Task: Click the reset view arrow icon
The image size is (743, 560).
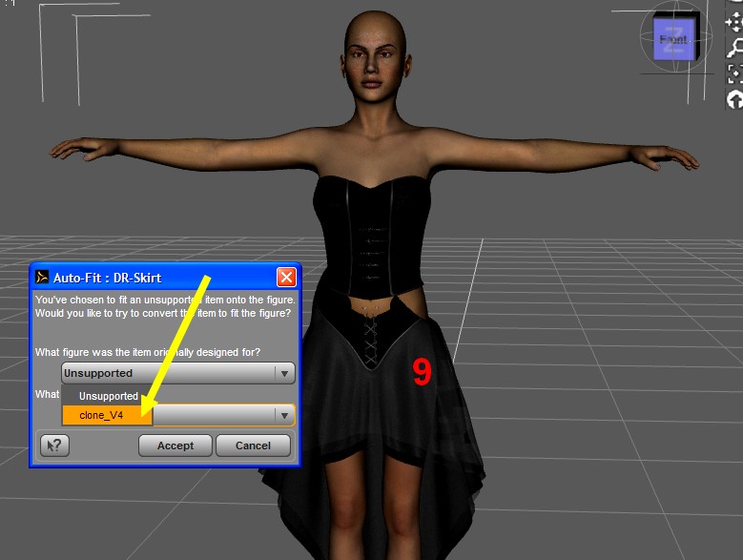Action: pyautogui.click(x=734, y=100)
